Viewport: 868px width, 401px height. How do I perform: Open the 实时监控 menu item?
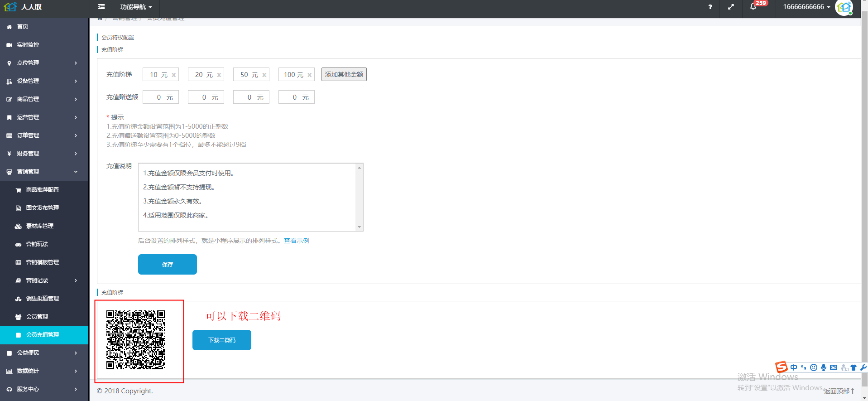(44, 45)
